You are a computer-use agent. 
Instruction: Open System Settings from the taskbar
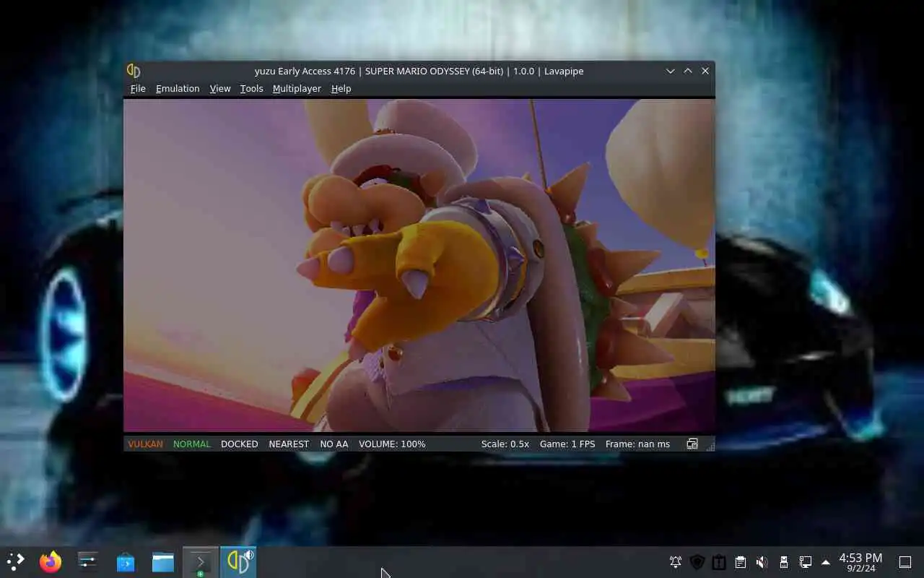pyautogui.click(x=88, y=561)
